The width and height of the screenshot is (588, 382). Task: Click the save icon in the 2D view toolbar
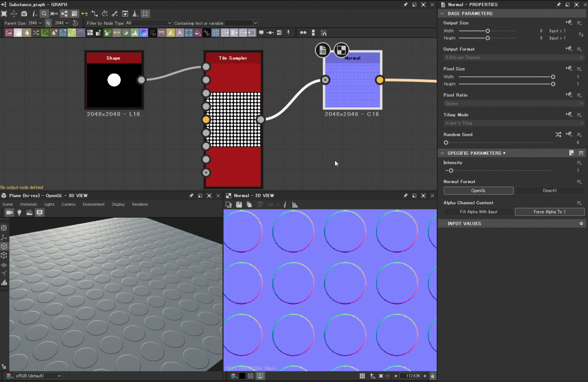239,204
